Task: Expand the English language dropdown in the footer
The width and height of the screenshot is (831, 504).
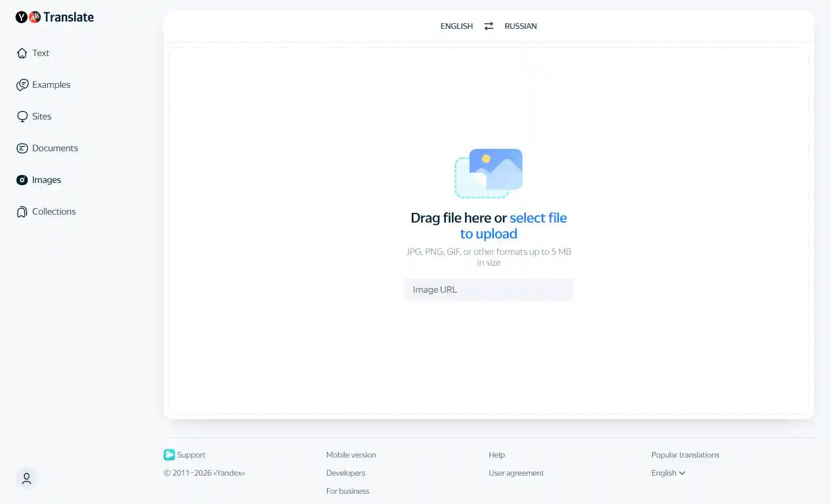Action: 667,473
